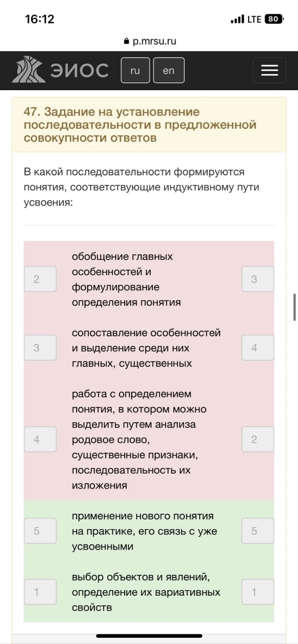Screen dimensions: 298x644
Task: Switch site language to ru
Action: 135,71
